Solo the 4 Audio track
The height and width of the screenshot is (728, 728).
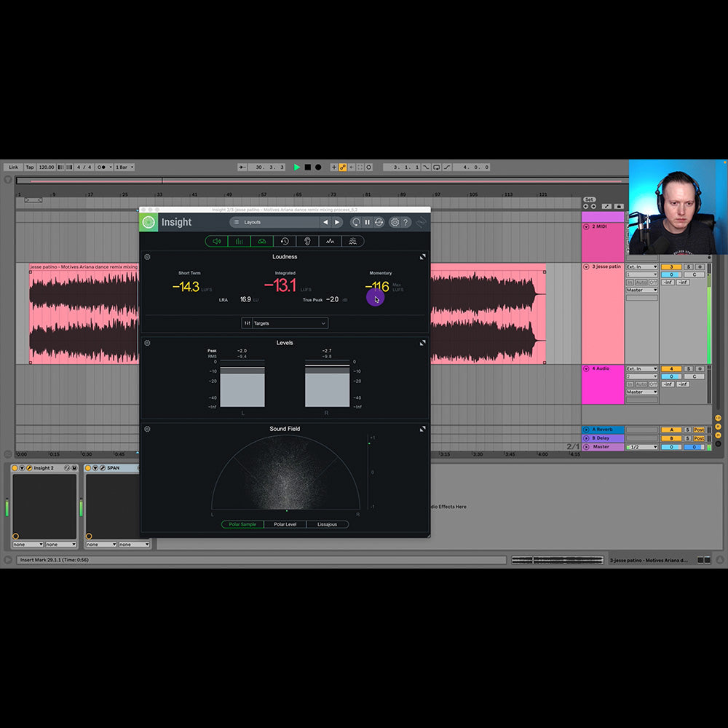tap(689, 369)
